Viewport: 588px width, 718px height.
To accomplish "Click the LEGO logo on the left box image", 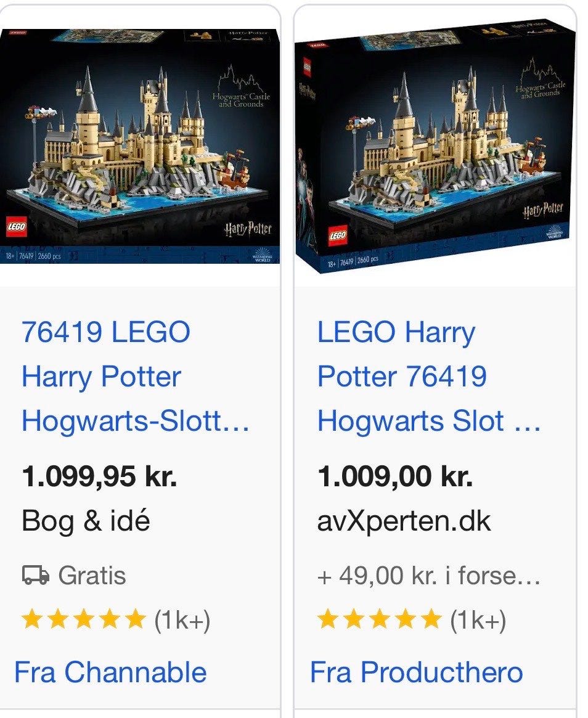I will (x=17, y=227).
